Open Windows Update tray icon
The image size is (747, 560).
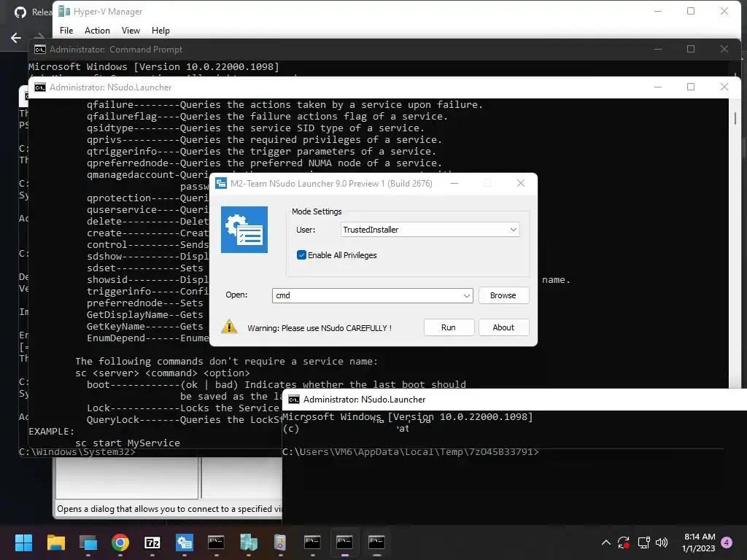[624, 542]
